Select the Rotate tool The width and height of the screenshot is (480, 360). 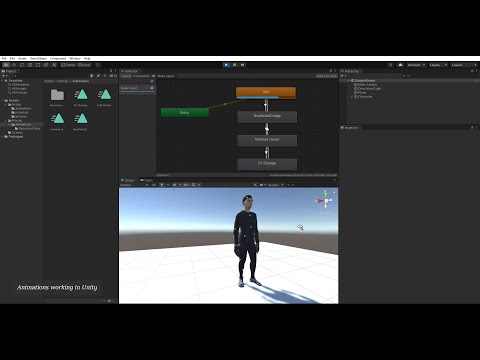pos(22,65)
